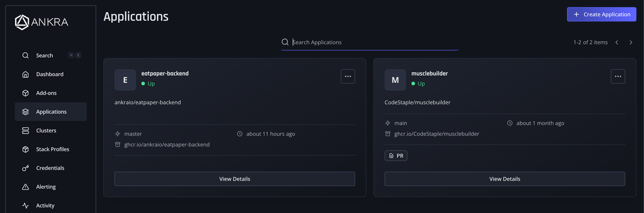Click the ankraio/eatpaper-backend repository text

[x=148, y=102]
